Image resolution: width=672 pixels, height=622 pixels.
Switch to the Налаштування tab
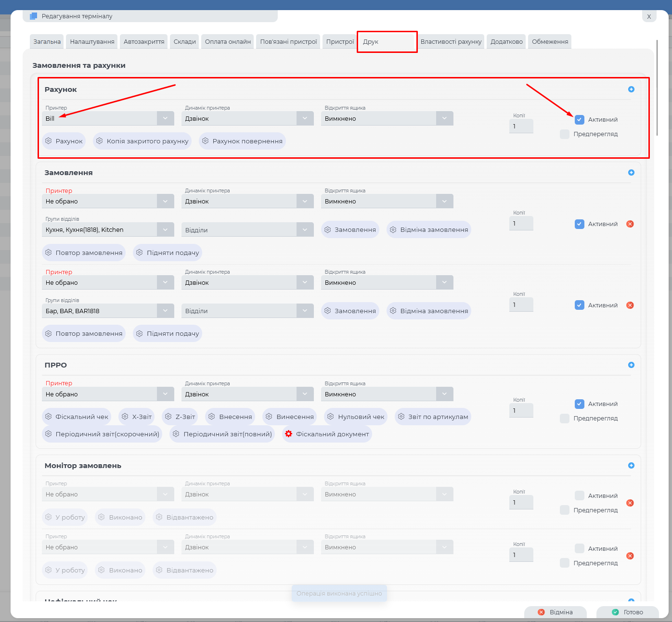pyautogui.click(x=92, y=42)
